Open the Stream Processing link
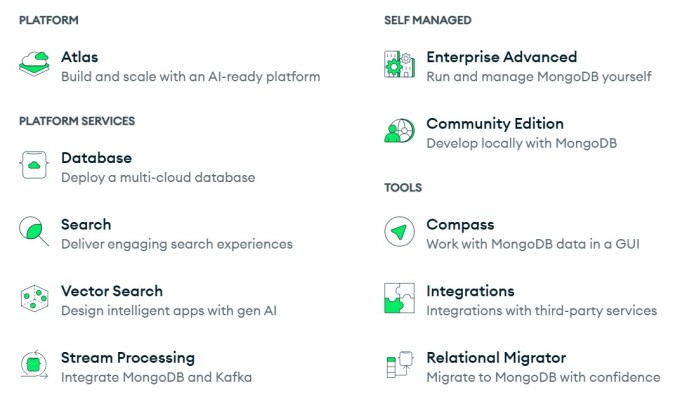Screen dimensions: 680x404 (128, 358)
